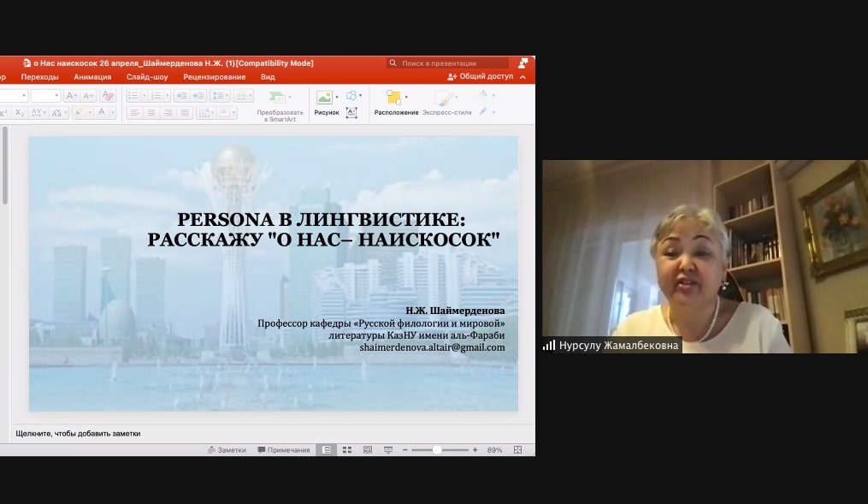Open reading view from status bar

pos(368,449)
